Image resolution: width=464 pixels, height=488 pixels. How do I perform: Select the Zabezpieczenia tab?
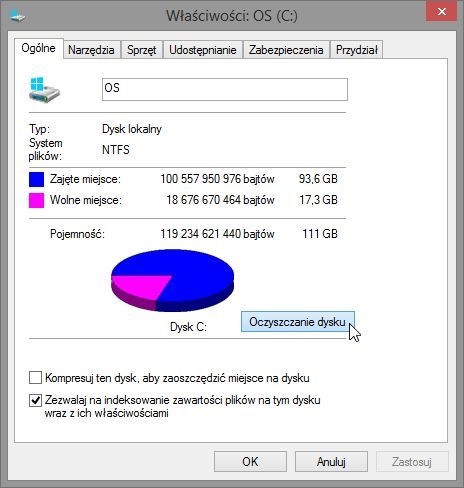286,50
